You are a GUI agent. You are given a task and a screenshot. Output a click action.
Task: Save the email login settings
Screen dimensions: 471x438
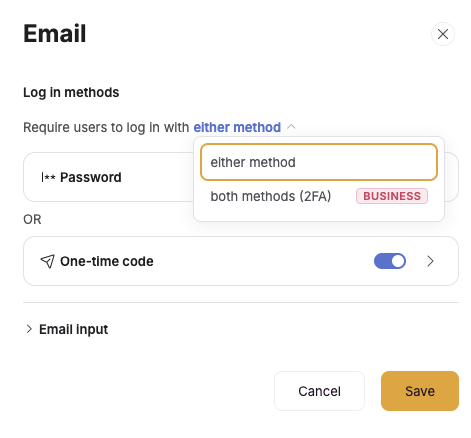(420, 391)
